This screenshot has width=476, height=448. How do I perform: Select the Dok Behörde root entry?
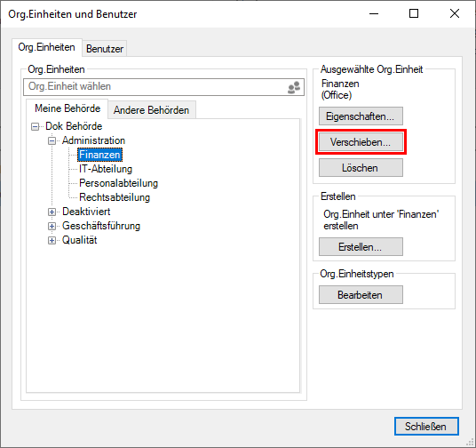(74, 126)
